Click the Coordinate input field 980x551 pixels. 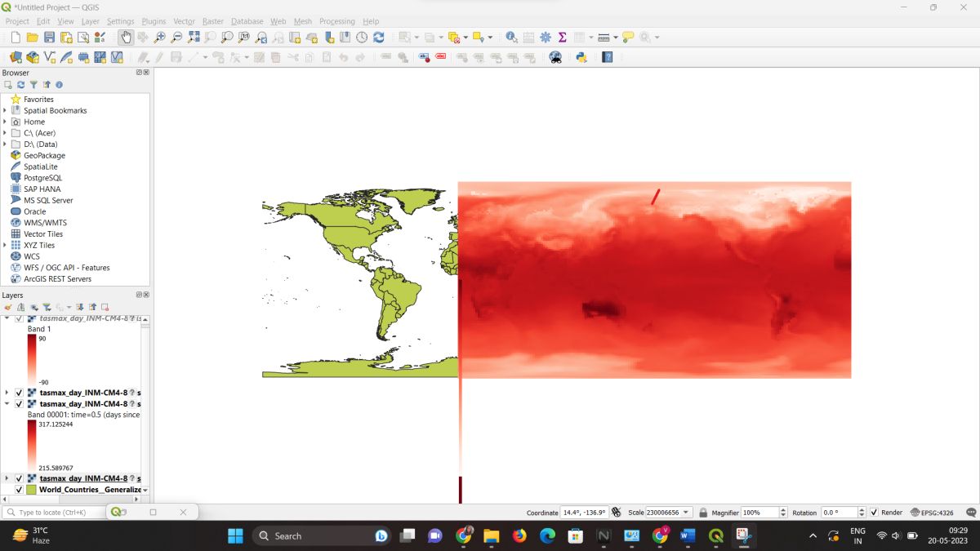coord(585,513)
